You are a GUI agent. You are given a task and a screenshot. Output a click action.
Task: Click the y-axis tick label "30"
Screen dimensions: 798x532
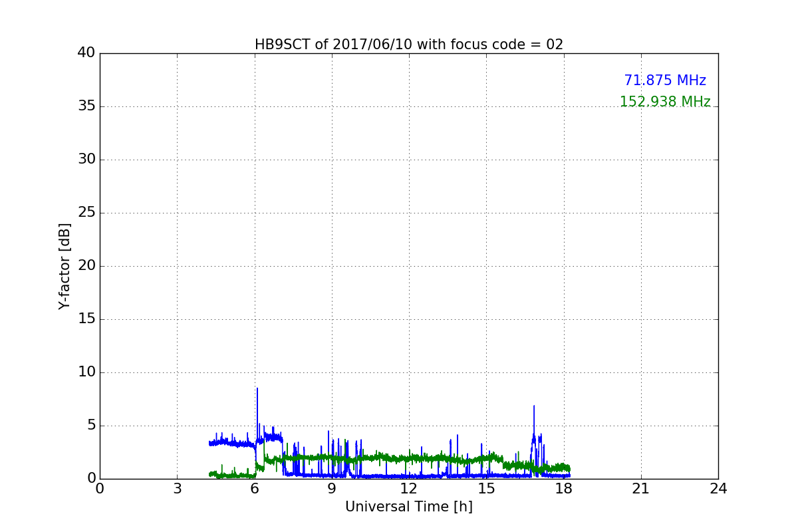coord(86,160)
